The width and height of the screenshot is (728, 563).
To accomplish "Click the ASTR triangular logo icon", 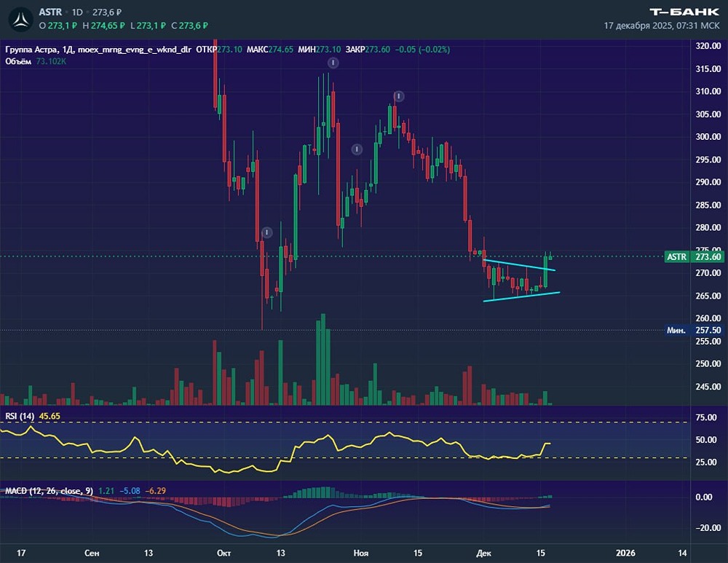I will [x=20, y=20].
